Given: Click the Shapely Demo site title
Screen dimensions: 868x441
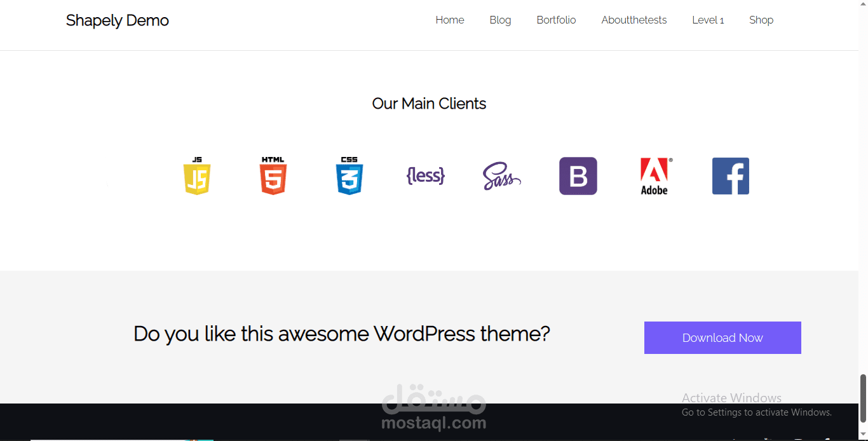Looking at the screenshot, I should (x=118, y=20).
